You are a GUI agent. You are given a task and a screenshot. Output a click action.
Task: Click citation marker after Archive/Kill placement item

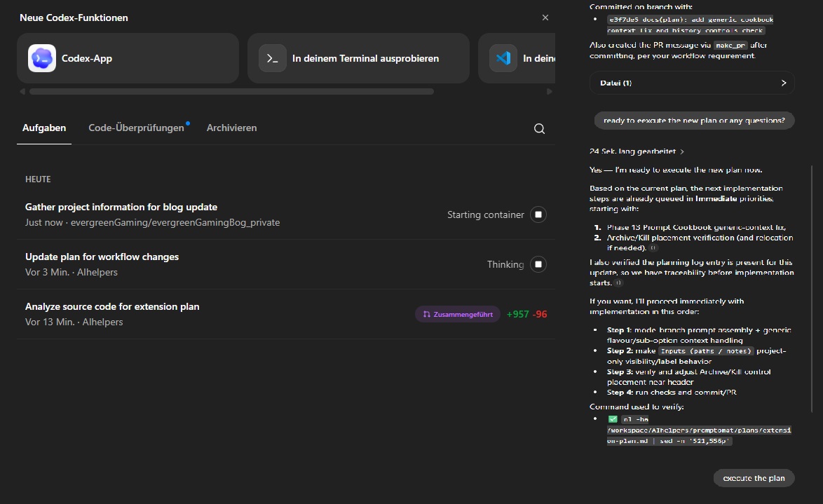(653, 248)
